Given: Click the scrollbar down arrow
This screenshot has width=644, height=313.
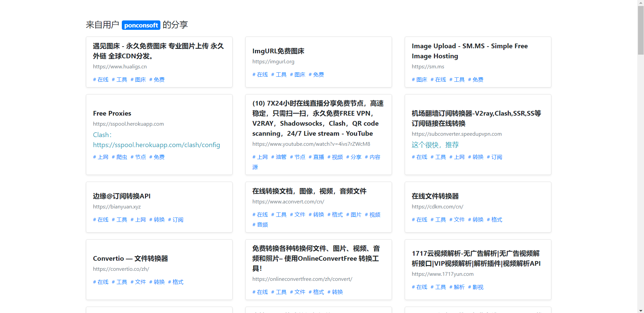Looking at the screenshot, I should pos(641,310).
